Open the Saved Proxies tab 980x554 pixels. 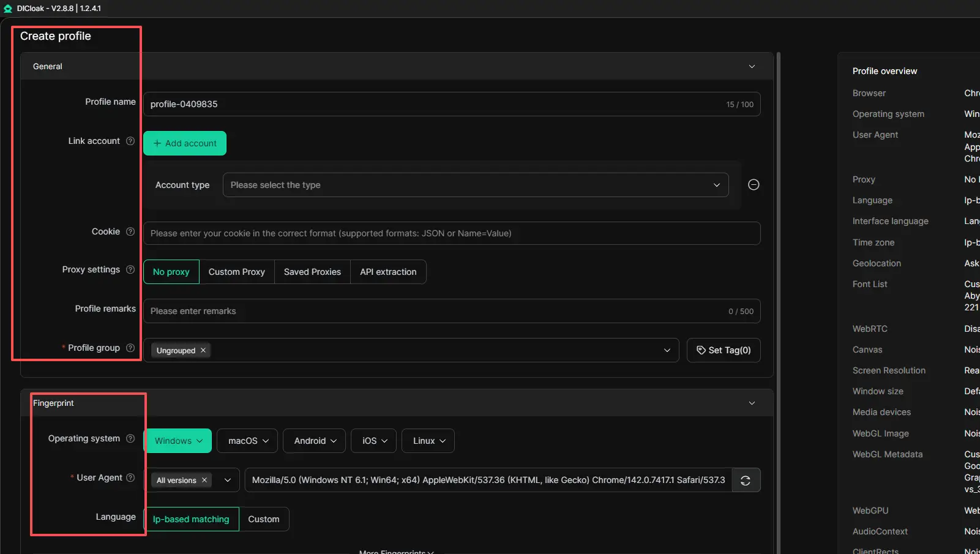pyautogui.click(x=312, y=272)
